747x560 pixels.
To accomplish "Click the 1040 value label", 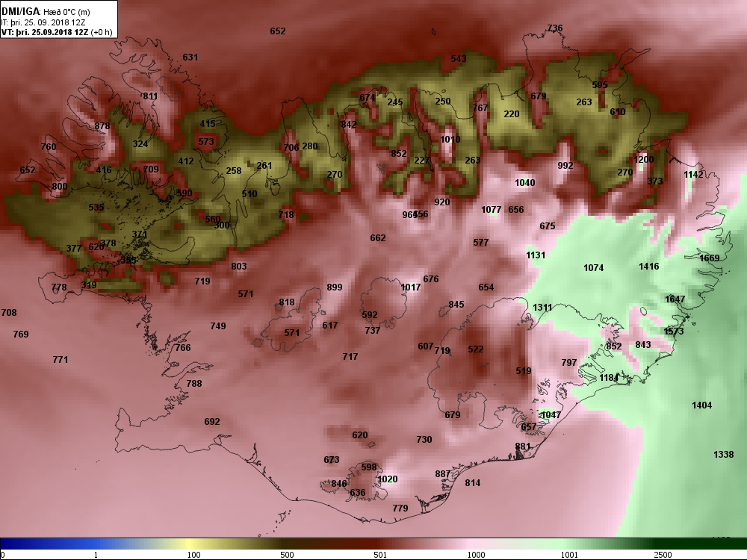I will 525,183.
